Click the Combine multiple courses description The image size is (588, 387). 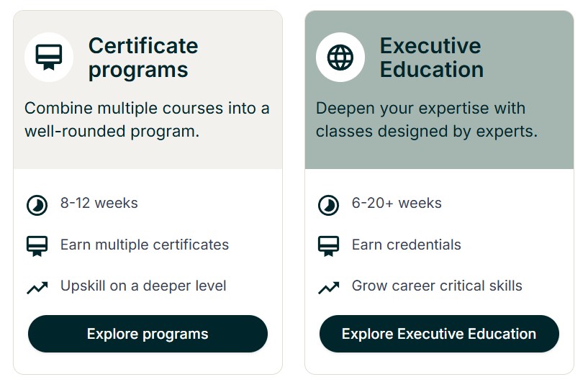coord(147,120)
